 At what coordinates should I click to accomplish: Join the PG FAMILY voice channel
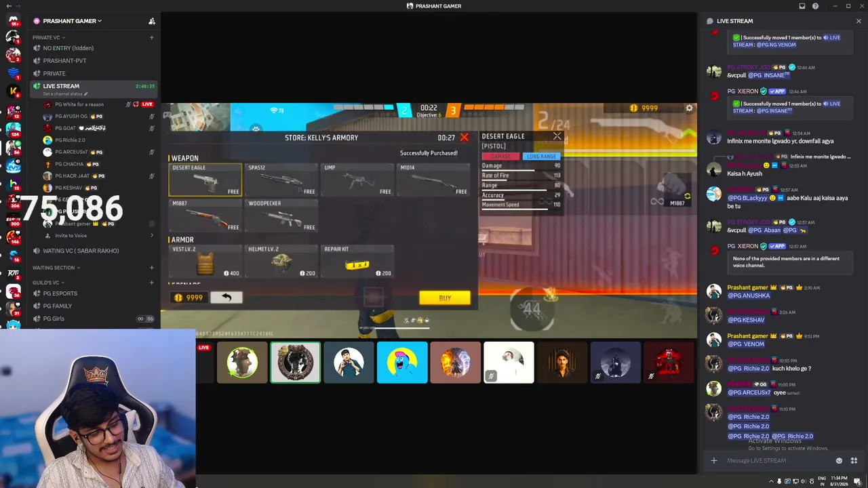[x=94, y=306]
